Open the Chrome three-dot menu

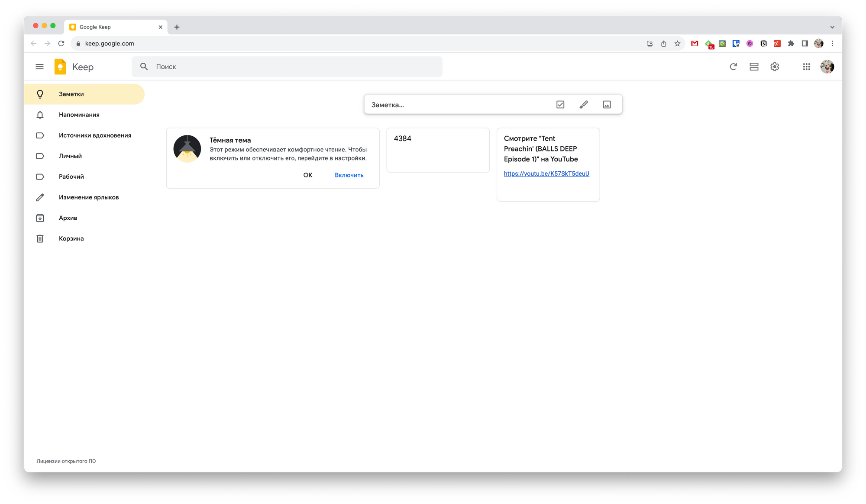tap(832, 43)
